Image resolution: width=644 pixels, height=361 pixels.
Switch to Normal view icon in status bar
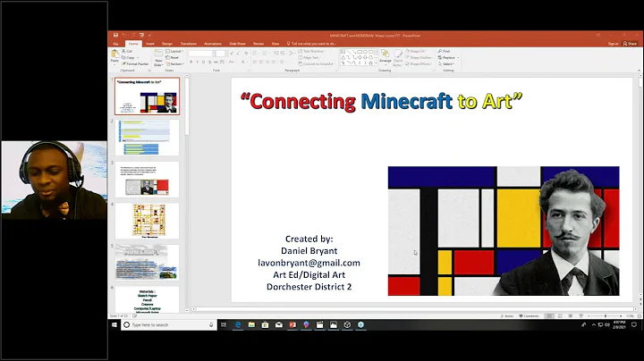click(549, 316)
